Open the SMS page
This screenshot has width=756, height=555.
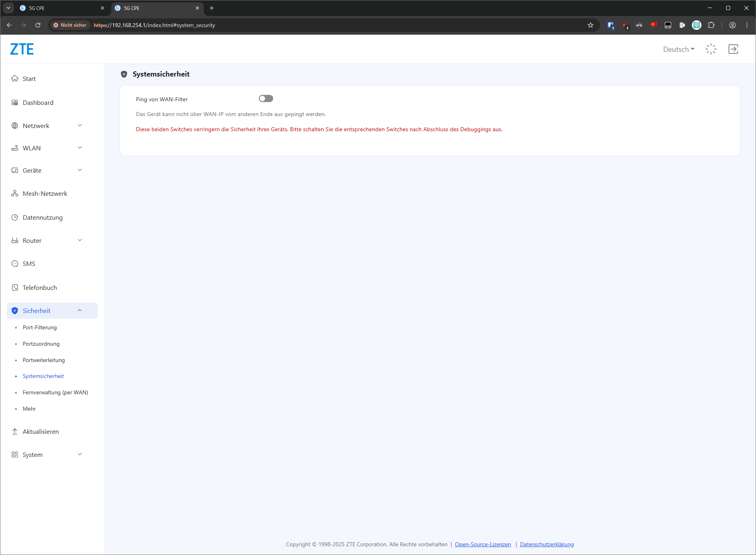29,264
